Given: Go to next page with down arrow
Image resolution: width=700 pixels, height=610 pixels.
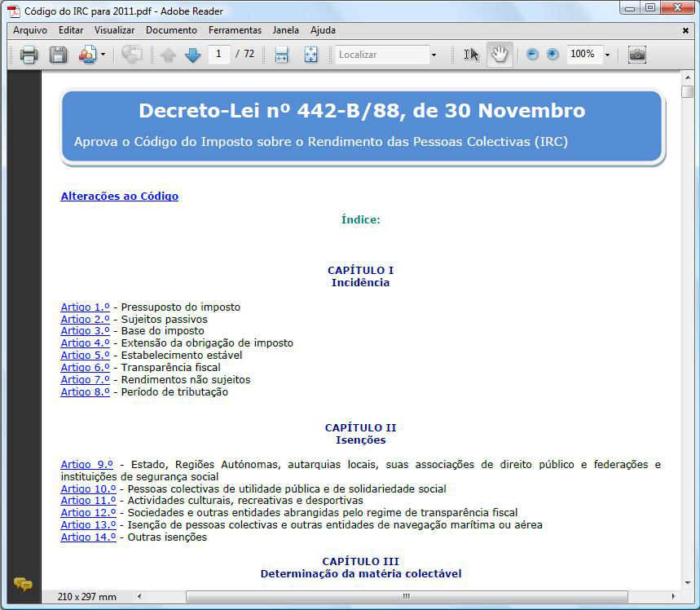Looking at the screenshot, I should [x=192, y=55].
